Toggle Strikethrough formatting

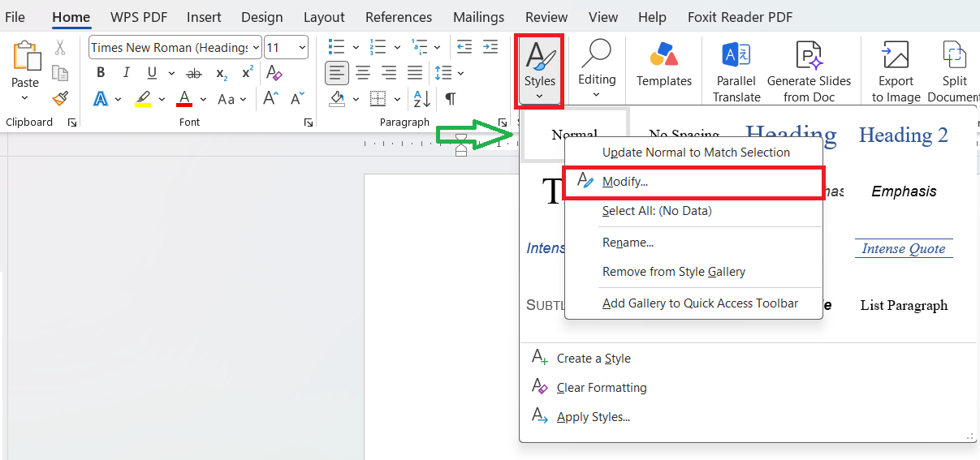point(194,73)
